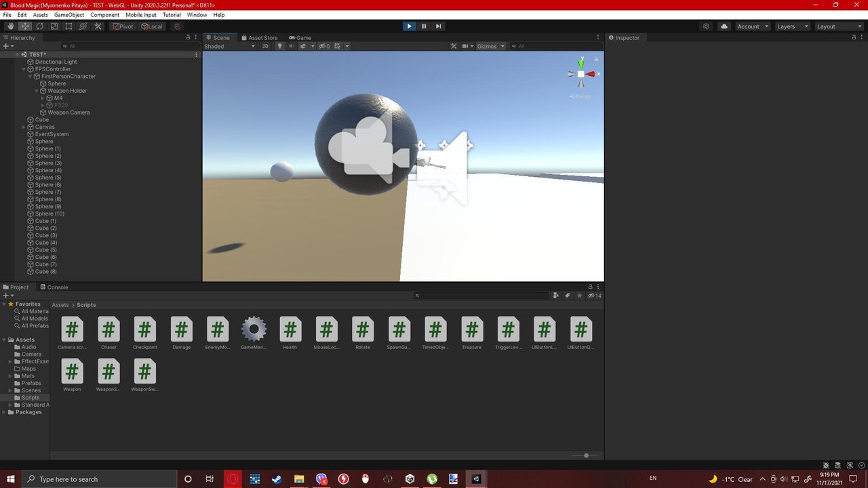Open the Component menu
This screenshot has height=488, width=868.
point(104,15)
